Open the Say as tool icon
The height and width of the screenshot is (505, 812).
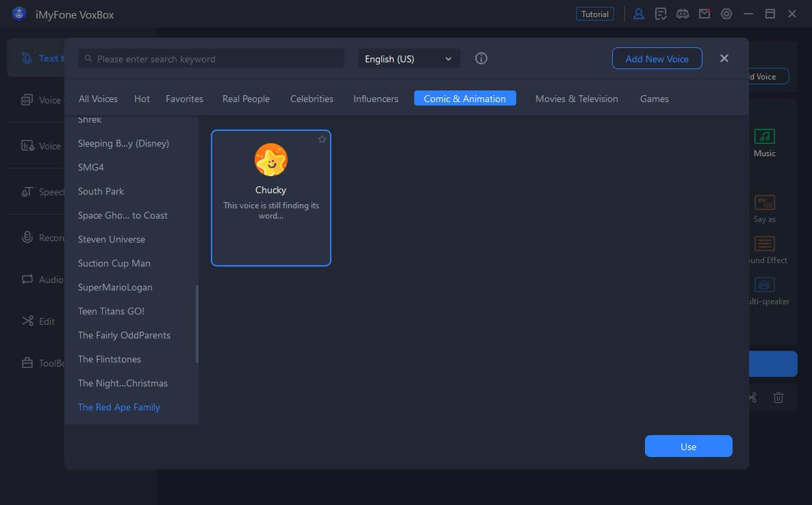pyautogui.click(x=764, y=202)
